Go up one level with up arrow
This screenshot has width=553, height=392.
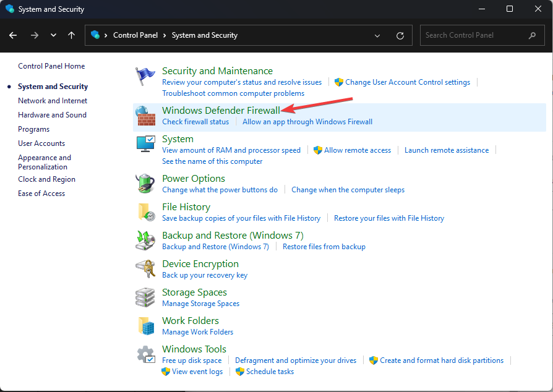tap(71, 35)
